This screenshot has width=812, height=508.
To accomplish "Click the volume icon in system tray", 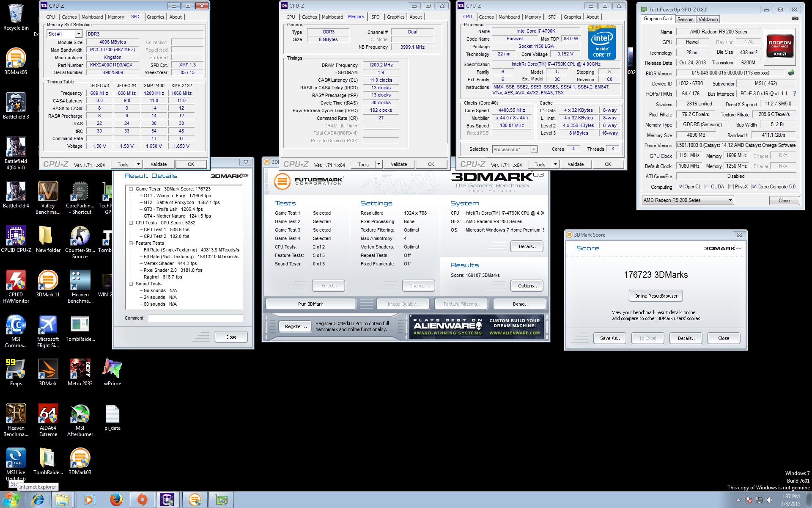I will [x=769, y=500].
